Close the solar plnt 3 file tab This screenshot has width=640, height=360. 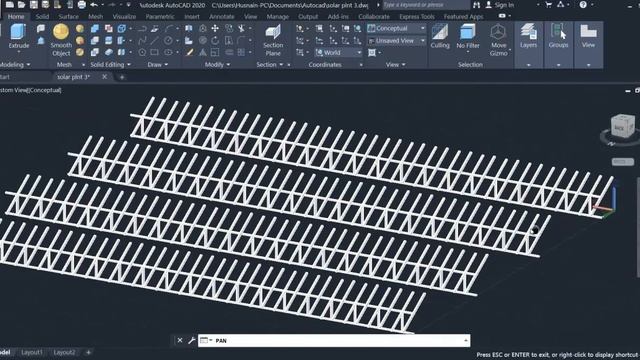(104, 77)
